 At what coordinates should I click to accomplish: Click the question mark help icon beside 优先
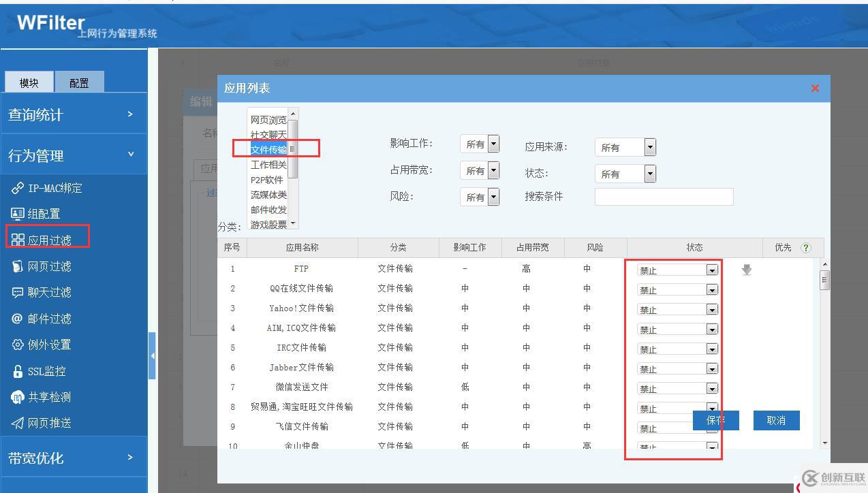point(805,248)
